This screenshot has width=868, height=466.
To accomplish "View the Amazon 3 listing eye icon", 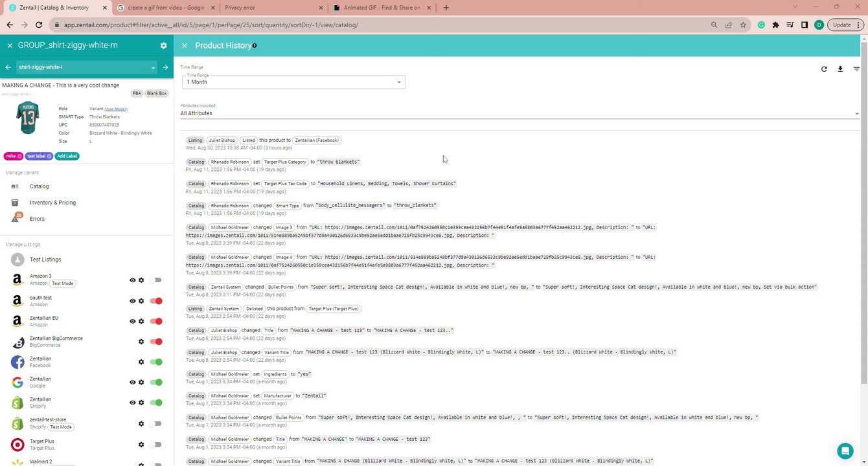I will coord(132,280).
